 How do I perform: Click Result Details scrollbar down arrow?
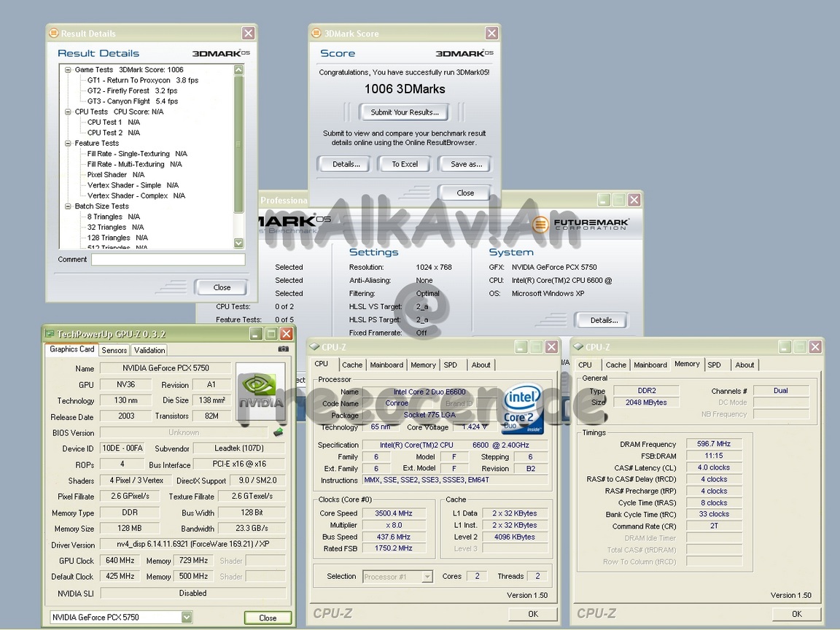239,244
